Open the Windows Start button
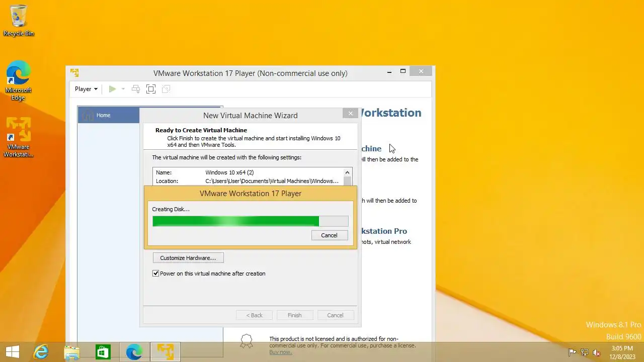The image size is (644, 362). tap(13, 352)
